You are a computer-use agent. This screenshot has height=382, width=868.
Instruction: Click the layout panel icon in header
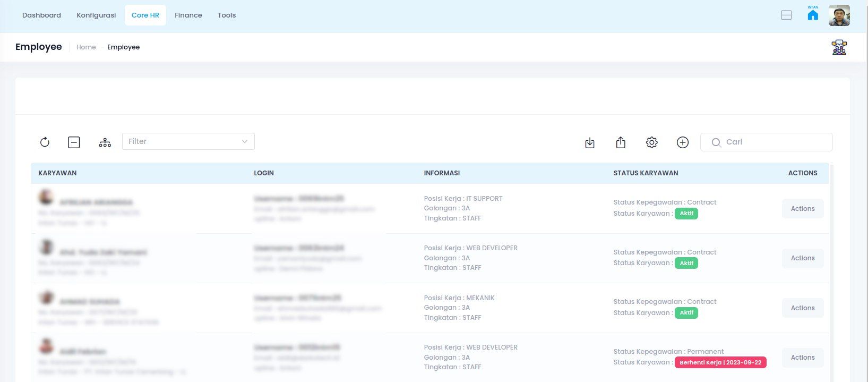(786, 15)
